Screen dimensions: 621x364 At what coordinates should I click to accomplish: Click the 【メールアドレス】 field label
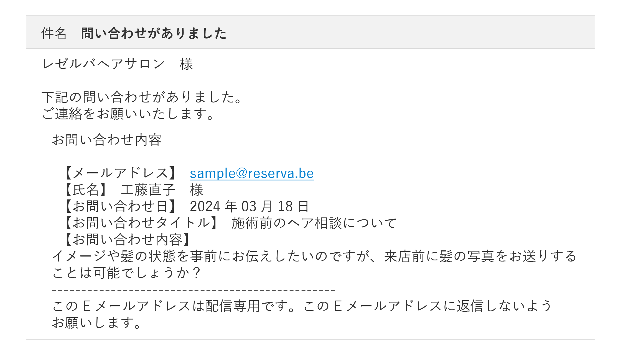pos(120,173)
